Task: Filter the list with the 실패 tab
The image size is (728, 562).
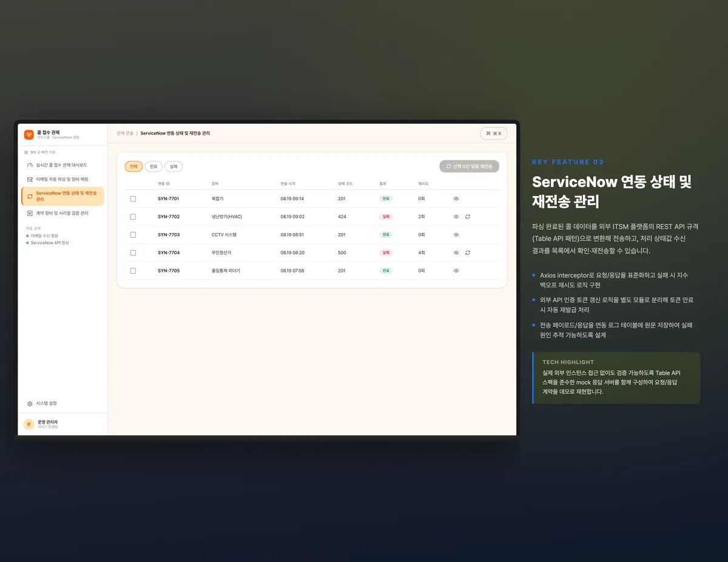Action: pyautogui.click(x=174, y=166)
